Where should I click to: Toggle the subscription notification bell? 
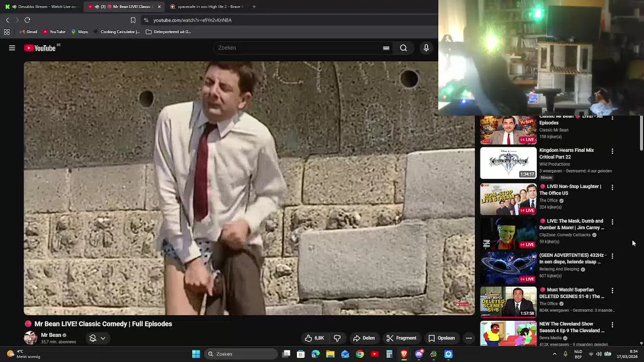[93, 338]
